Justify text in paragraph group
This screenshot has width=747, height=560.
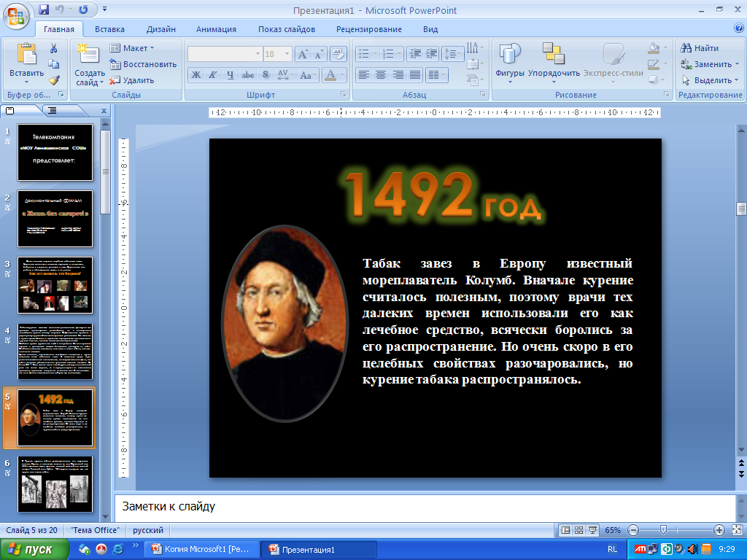pyautogui.click(x=415, y=75)
